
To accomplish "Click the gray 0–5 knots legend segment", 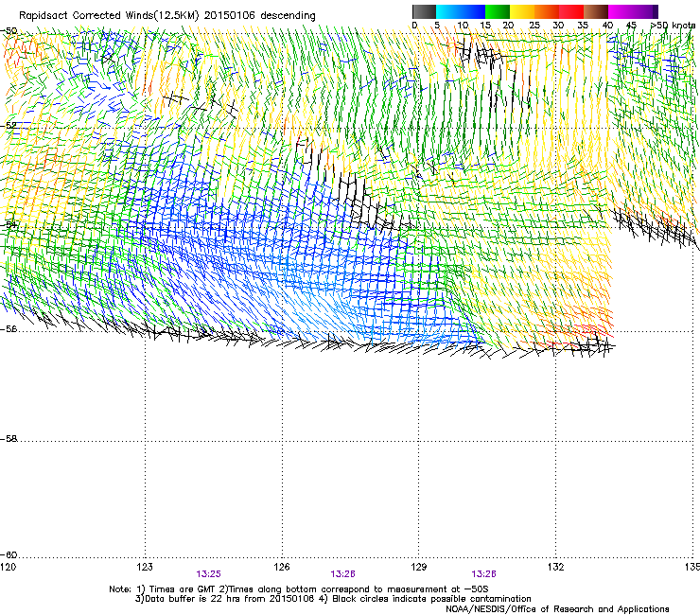I will point(424,11).
